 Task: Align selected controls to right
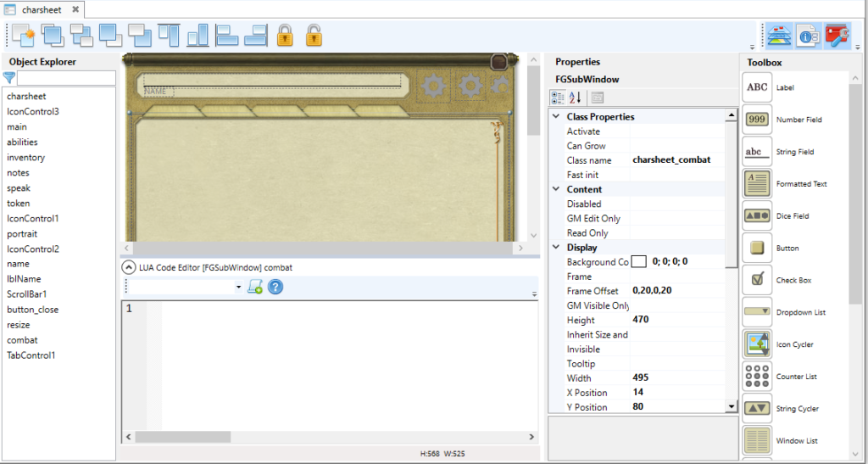(x=256, y=36)
